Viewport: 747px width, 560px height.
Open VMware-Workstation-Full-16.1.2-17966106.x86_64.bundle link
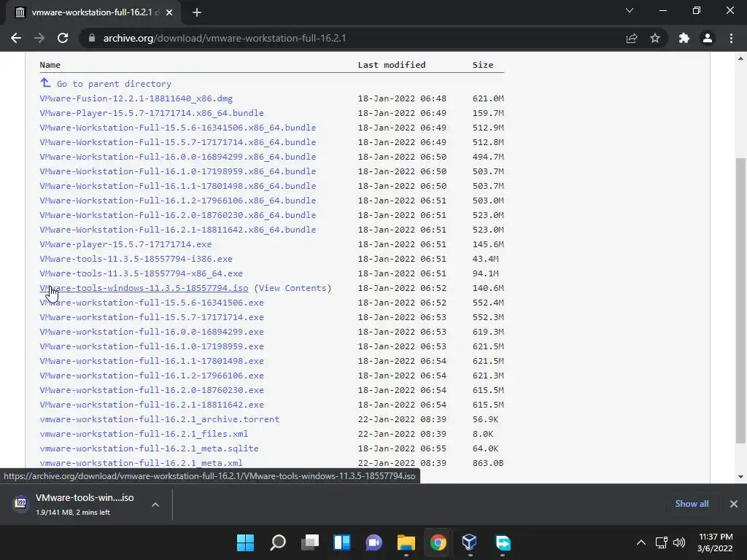(x=178, y=201)
